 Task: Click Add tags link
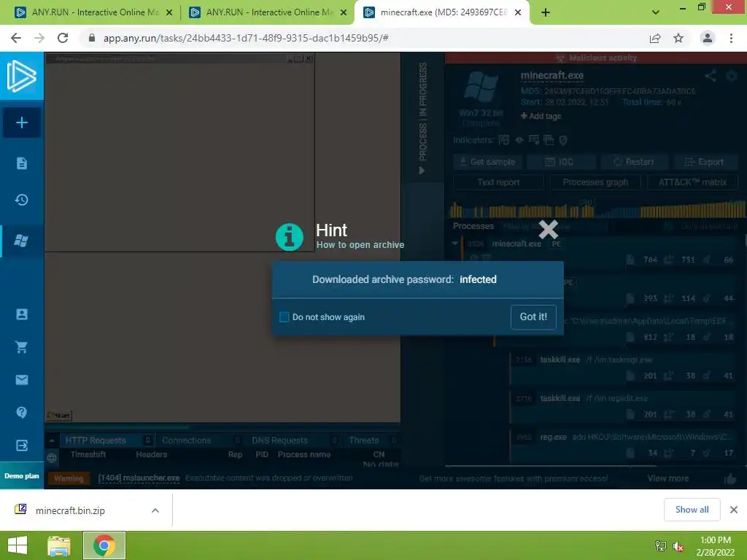click(x=541, y=116)
